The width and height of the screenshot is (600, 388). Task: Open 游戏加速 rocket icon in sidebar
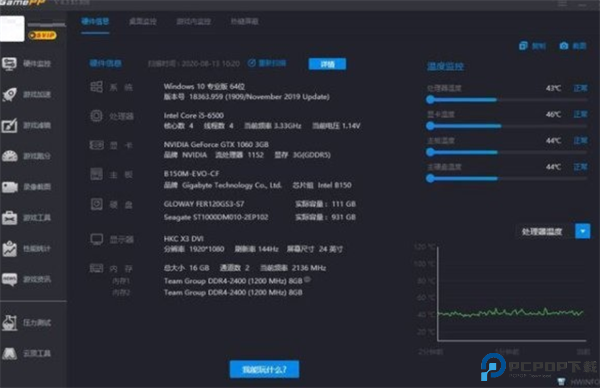click(9, 94)
